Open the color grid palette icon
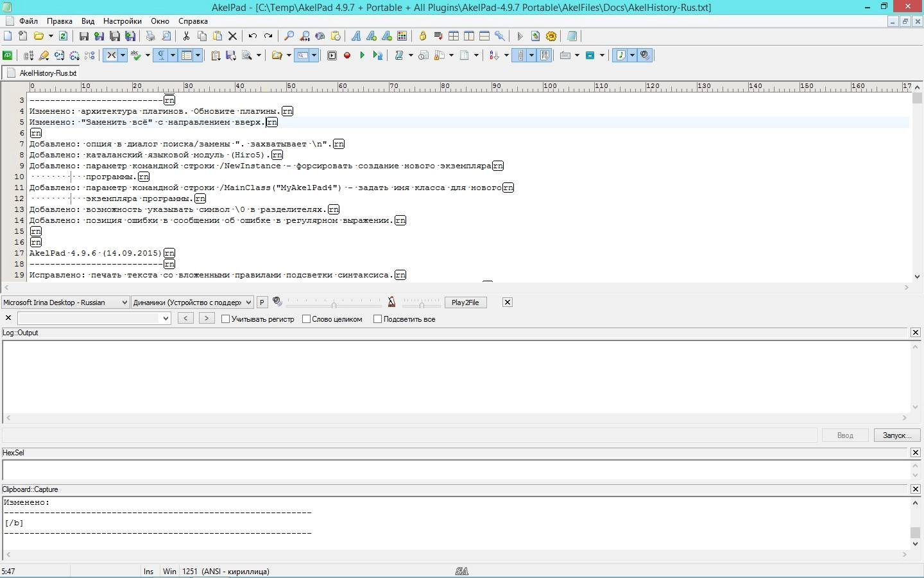 coord(402,36)
